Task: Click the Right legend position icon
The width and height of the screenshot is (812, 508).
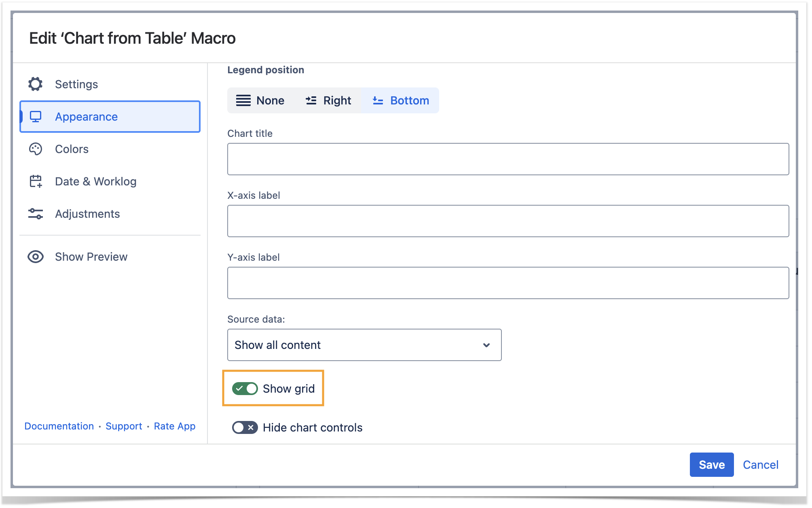Action: [311, 100]
